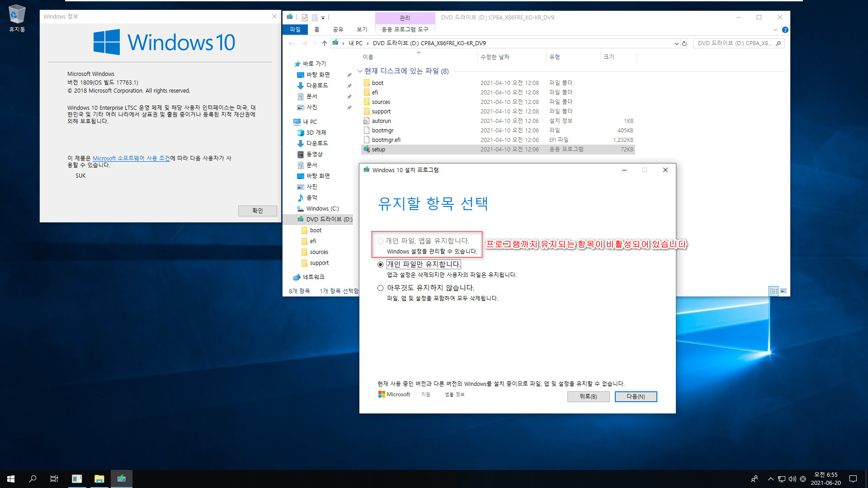Sort files by 수정한 날짜 column
The width and height of the screenshot is (868, 488).
pos(512,57)
